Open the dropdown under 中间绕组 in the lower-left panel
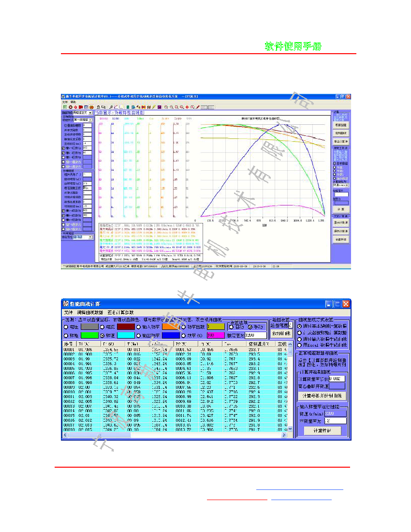The width and height of the screenshot is (411, 532). point(90,237)
